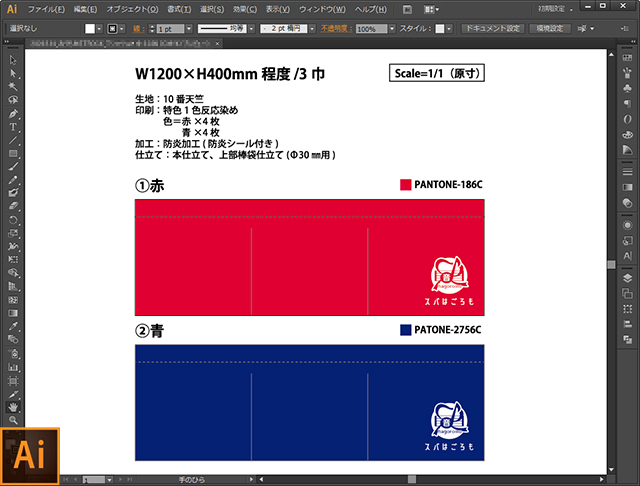Screen dimensions: 640x486
Task: Choose the Width/Warp tool
Action: (x=13, y=246)
